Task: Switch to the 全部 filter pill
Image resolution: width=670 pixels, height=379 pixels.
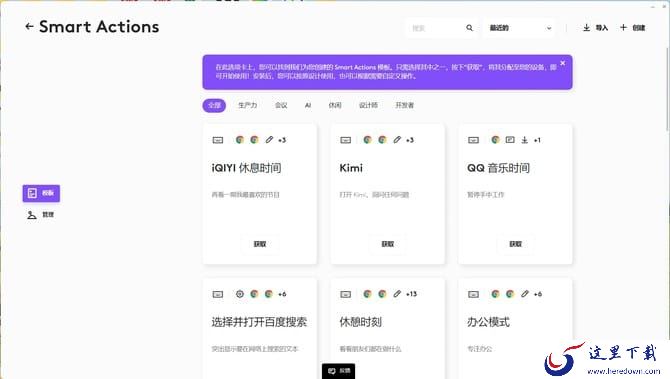Action: tap(214, 105)
